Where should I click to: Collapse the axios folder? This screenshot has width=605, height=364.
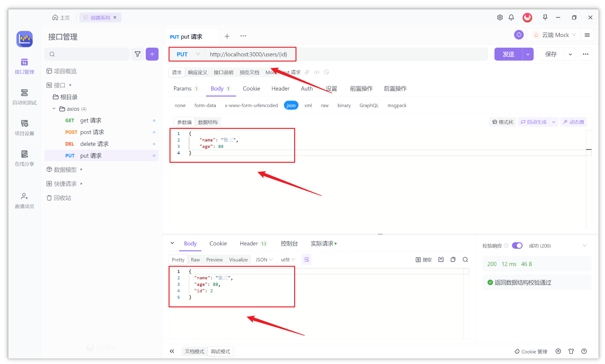coord(54,109)
